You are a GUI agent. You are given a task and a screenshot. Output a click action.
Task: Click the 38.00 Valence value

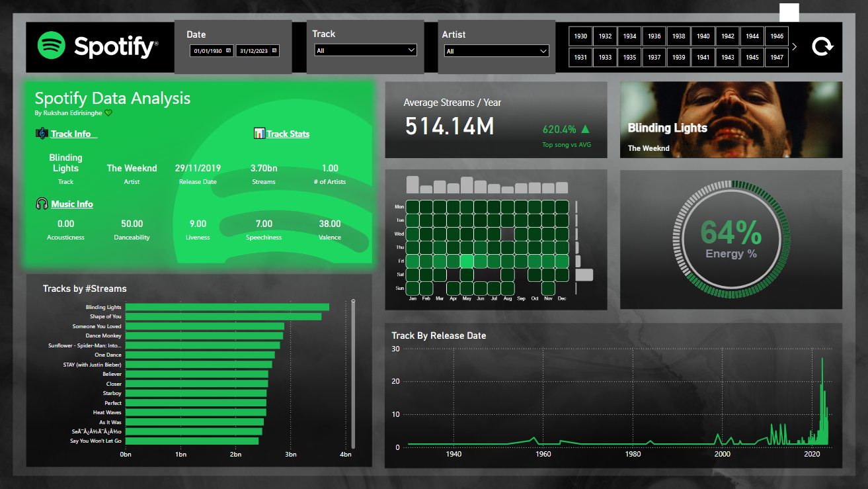(330, 224)
